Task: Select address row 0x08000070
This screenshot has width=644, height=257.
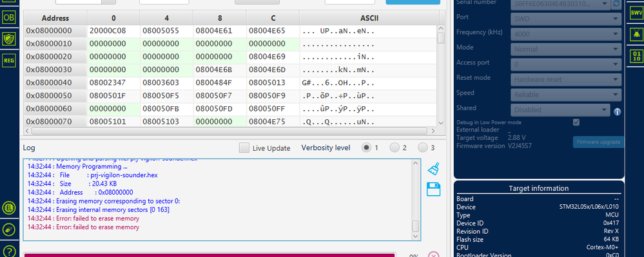Action: (55, 122)
